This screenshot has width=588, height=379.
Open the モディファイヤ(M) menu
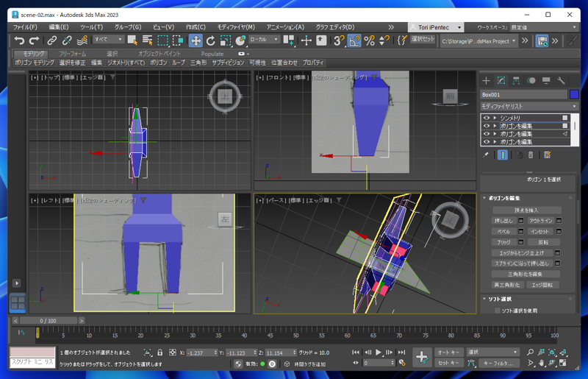click(x=236, y=27)
